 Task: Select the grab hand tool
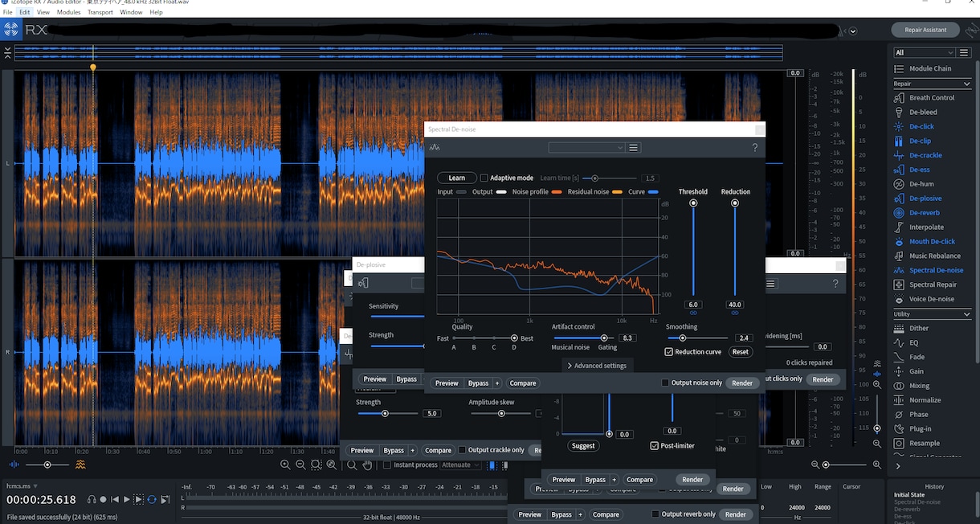coord(368,465)
